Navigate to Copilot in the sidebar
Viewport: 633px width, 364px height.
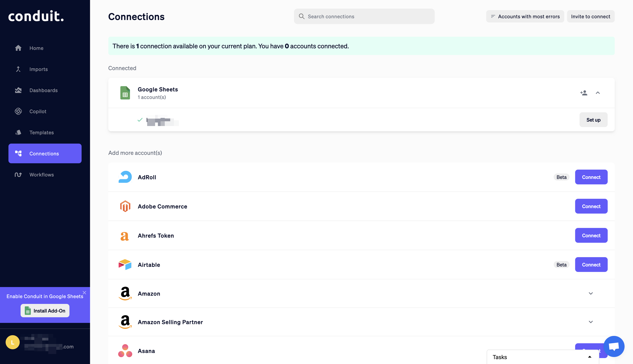[x=38, y=111]
